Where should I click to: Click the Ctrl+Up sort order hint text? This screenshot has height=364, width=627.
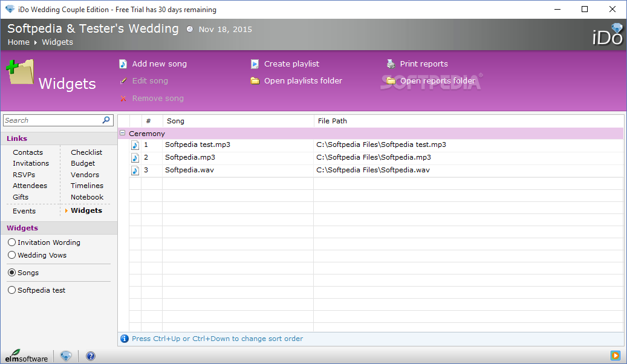(217, 339)
